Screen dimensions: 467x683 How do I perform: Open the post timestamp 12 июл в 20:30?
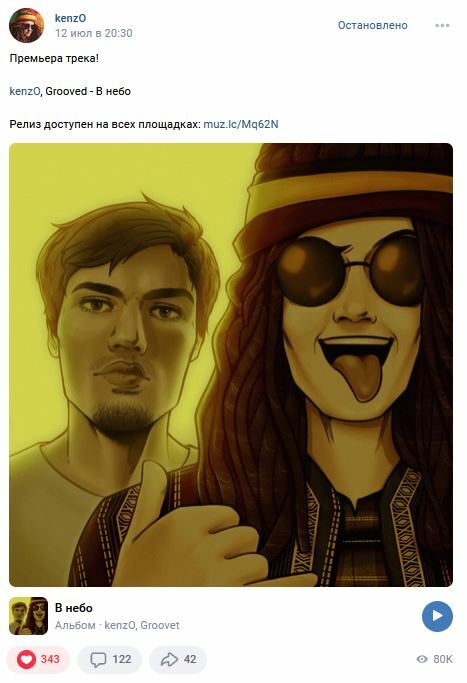(x=94, y=33)
